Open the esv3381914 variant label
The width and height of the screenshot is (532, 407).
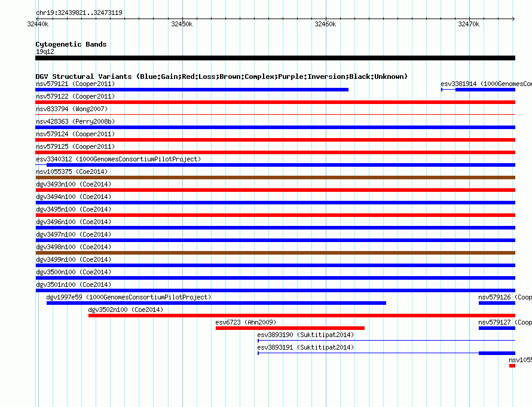click(x=486, y=84)
